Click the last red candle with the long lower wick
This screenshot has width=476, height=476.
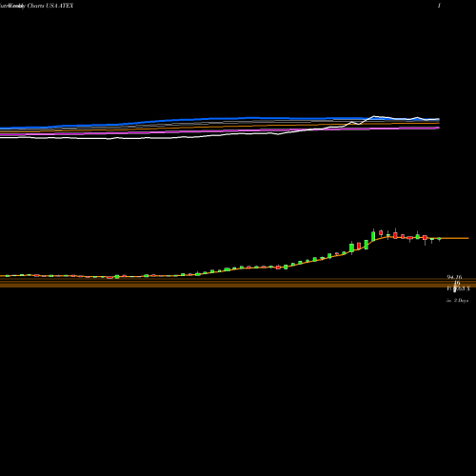pos(425,239)
